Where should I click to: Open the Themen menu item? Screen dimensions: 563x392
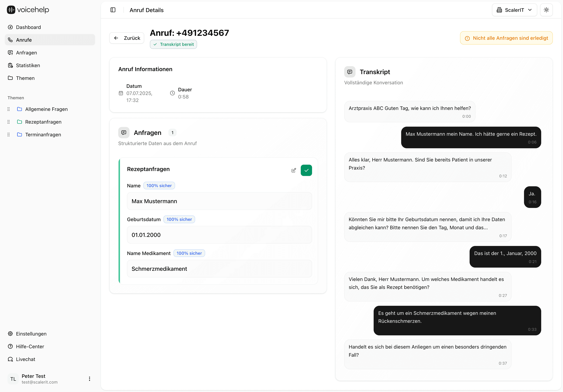click(x=25, y=78)
